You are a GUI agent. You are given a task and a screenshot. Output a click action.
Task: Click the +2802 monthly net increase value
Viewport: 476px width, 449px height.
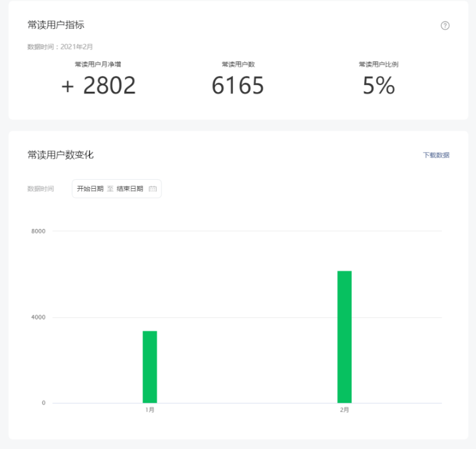pyautogui.click(x=98, y=85)
